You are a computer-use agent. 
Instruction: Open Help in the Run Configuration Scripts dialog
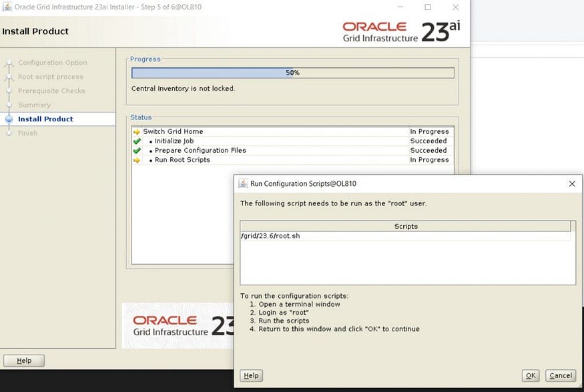[252, 375]
